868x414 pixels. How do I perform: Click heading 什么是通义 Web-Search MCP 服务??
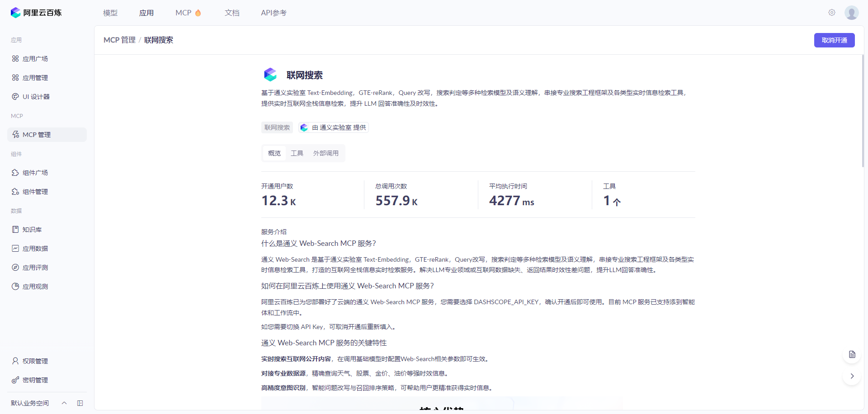(x=319, y=244)
